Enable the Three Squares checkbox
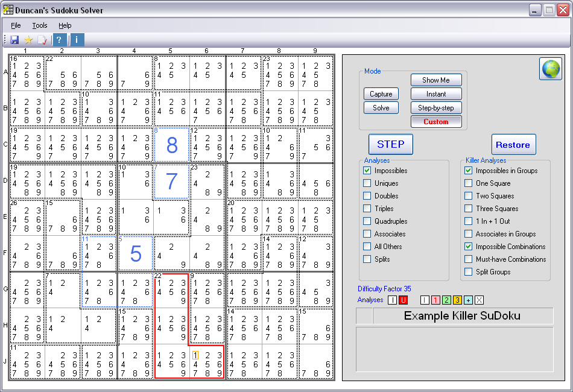Image resolution: width=573 pixels, height=392 pixels. pyautogui.click(x=468, y=209)
